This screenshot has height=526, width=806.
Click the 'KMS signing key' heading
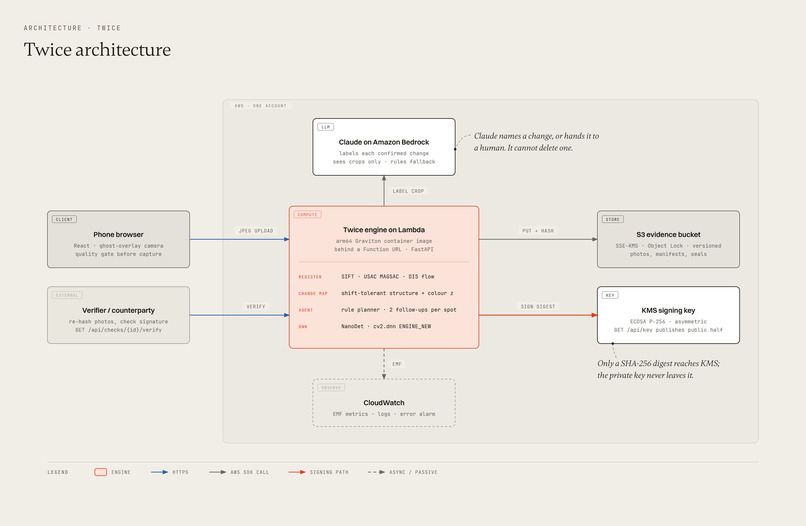[668, 311]
